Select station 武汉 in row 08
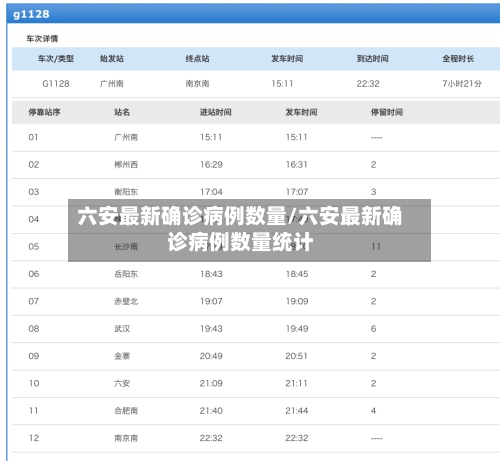This screenshot has height=461, width=500. pos(122,329)
